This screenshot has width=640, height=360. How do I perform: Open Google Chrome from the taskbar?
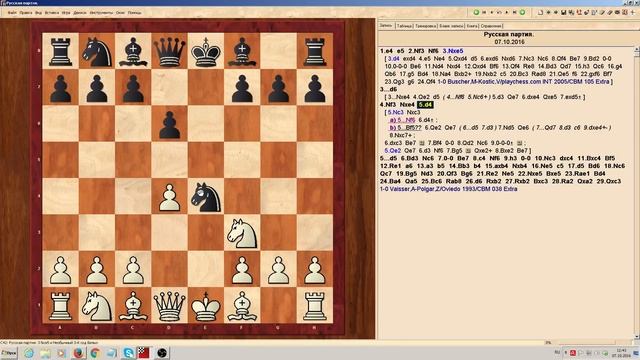95,353
